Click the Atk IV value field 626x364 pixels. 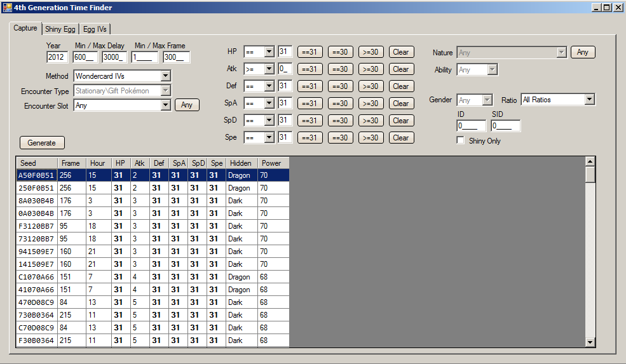tap(285, 69)
